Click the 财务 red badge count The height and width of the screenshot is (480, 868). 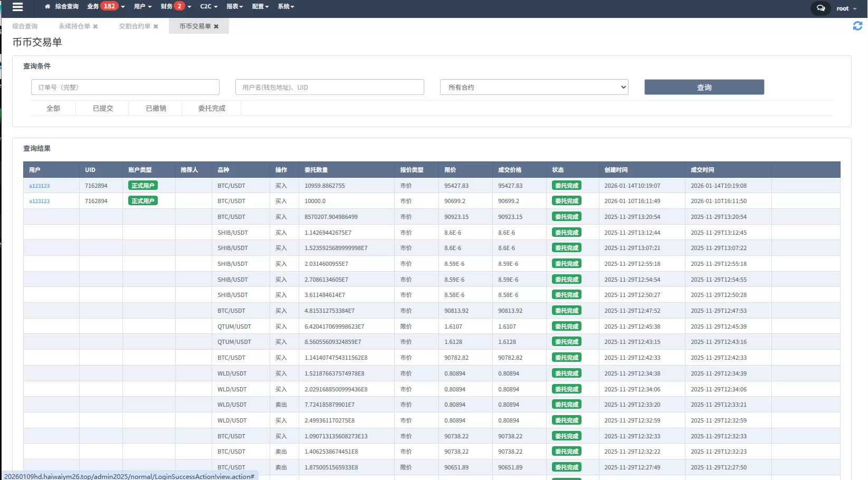coord(179,6)
